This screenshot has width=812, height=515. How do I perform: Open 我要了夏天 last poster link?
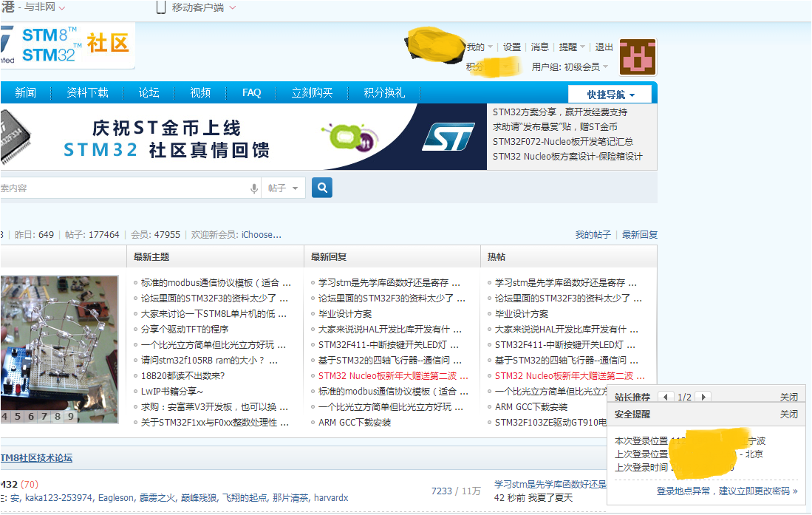point(550,498)
